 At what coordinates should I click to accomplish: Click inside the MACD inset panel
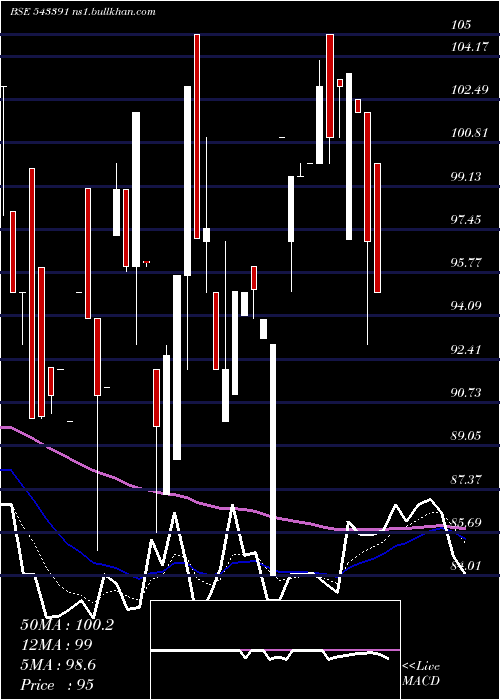point(275,650)
